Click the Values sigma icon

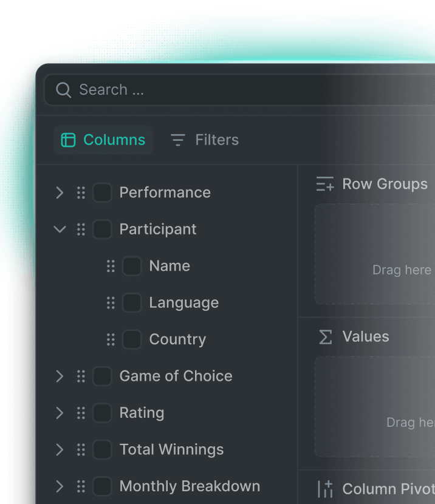[326, 337]
